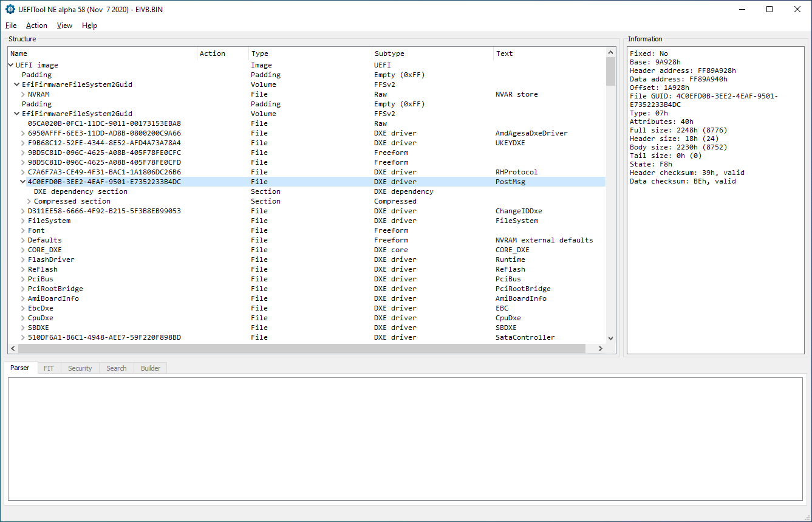The width and height of the screenshot is (812, 522).
Task: Select the AmiBoardInfo row
Action: coord(307,298)
